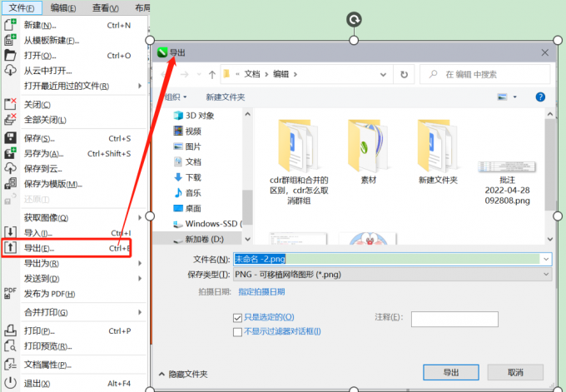Choose 发布为 PDF menu entry
566x392 pixels.
click(49, 294)
